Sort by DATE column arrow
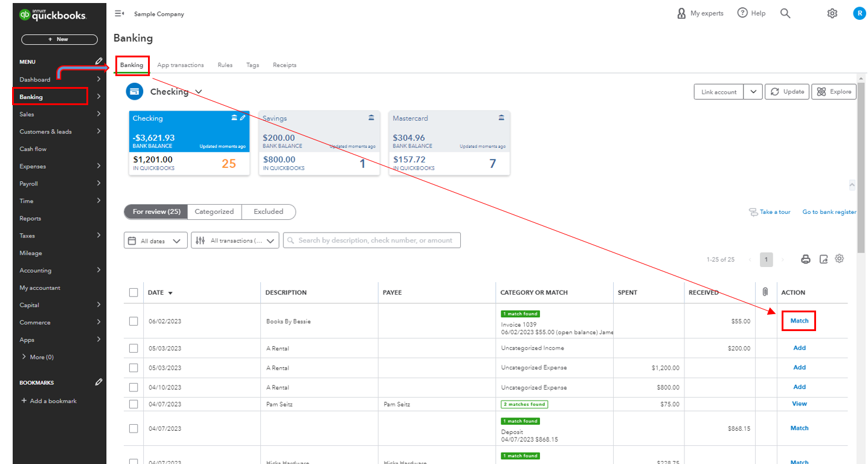Screen dimensions: 868x464 click(x=170, y=293)
